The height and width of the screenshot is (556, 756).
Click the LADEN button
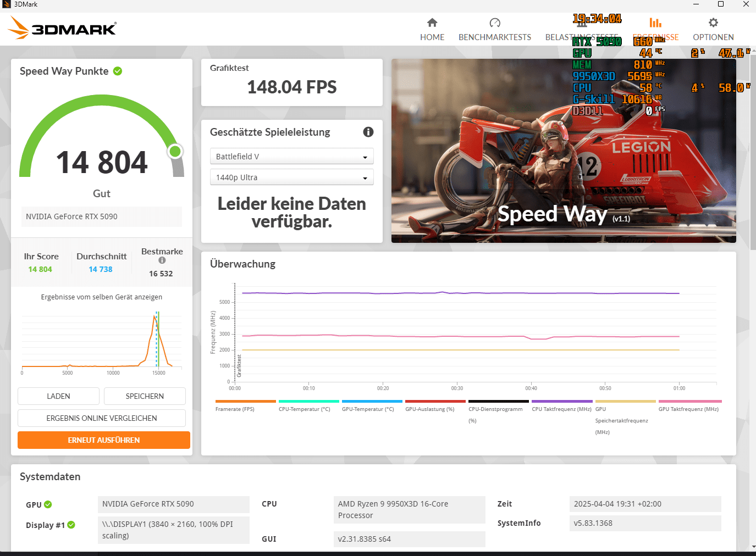pyautogui.click(x=58, y=396)
